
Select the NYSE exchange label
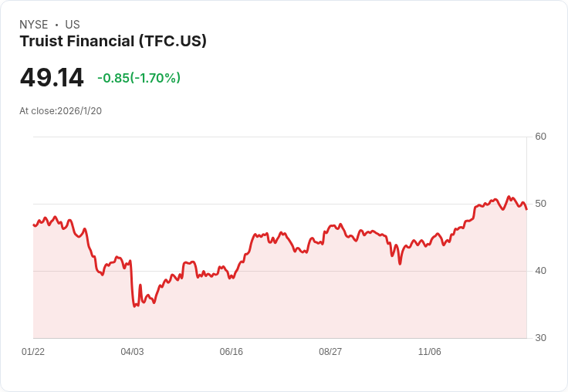(33, 25)
